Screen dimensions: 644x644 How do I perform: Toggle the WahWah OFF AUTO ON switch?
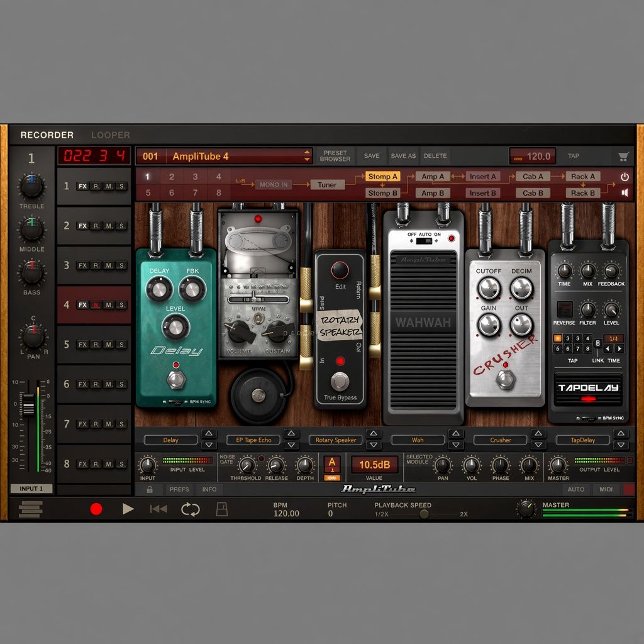(x=425, y=241)
